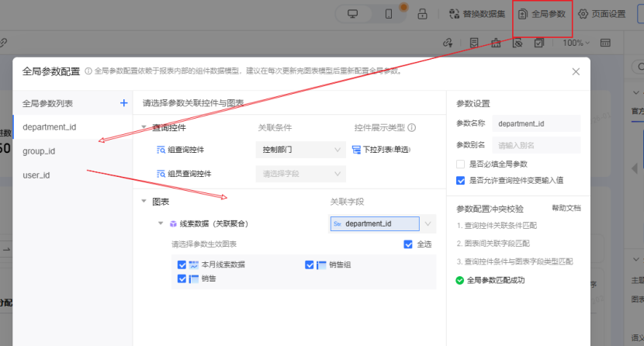This screenshot has width=644, height=346.
Task: Switch to mobile layout preview icon
Action: tap(389, 14)
